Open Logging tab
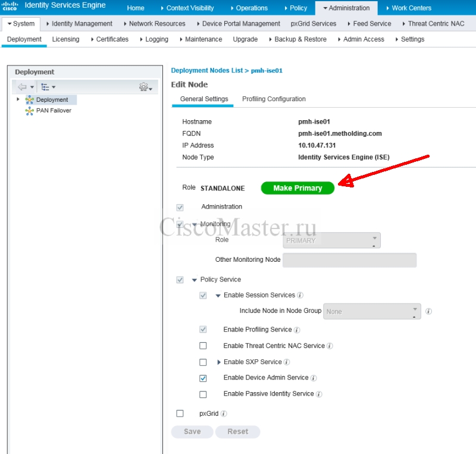The height and width of the screenshot is (454, 476). click(154, 39)
